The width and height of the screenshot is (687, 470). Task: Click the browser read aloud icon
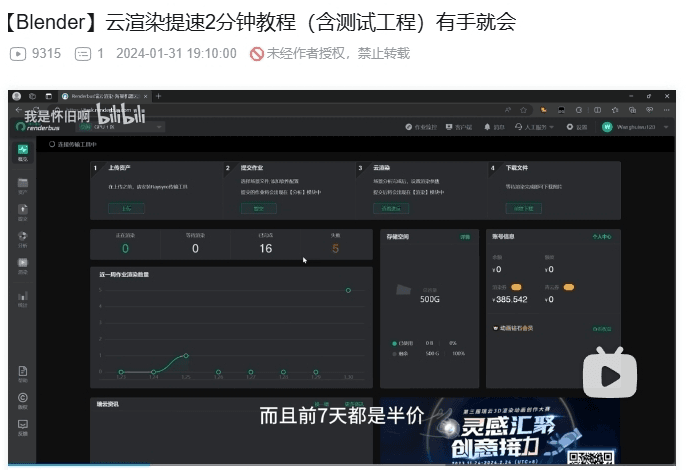[507, 110]
